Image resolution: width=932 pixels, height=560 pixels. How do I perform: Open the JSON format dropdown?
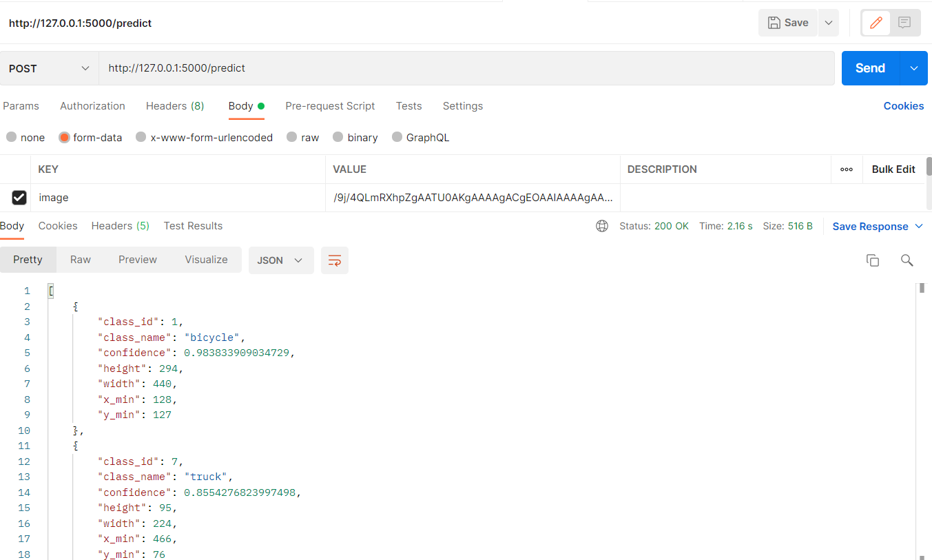click(x=281, y=260)
